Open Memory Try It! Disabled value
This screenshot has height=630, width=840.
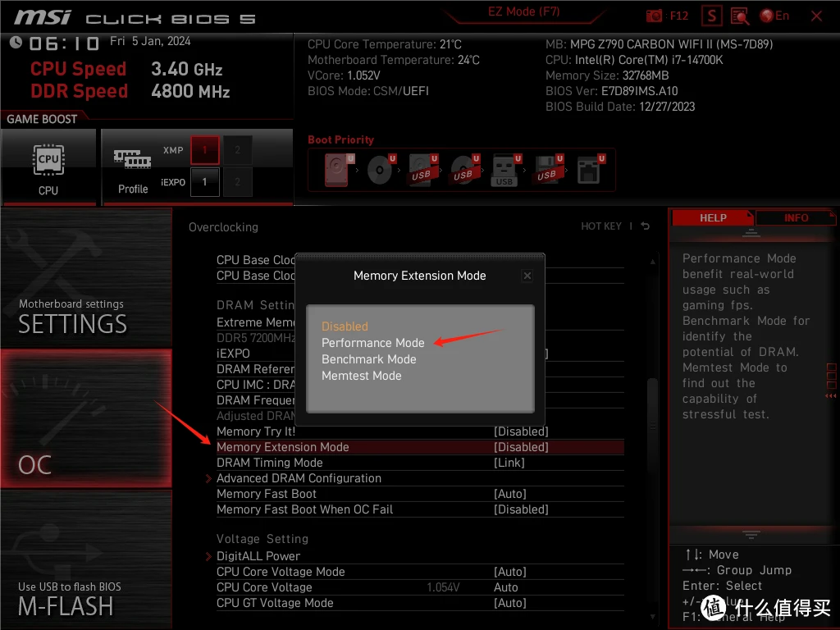pos(521,431)
